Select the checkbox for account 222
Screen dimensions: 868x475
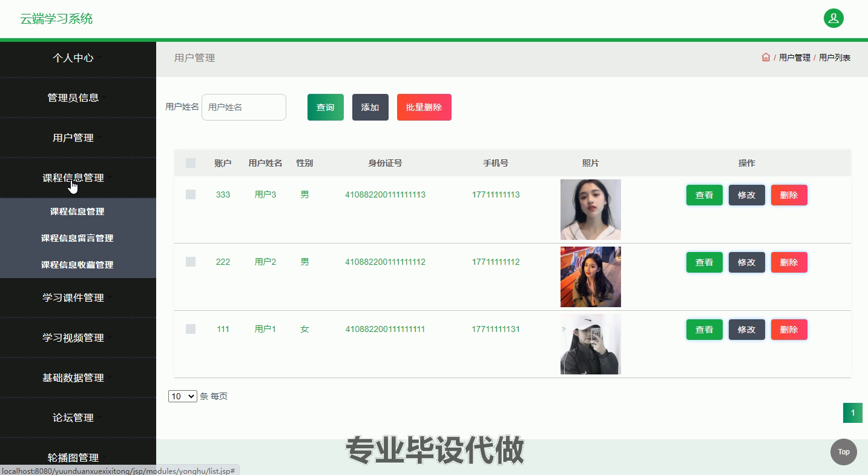[x=191, y=262]
